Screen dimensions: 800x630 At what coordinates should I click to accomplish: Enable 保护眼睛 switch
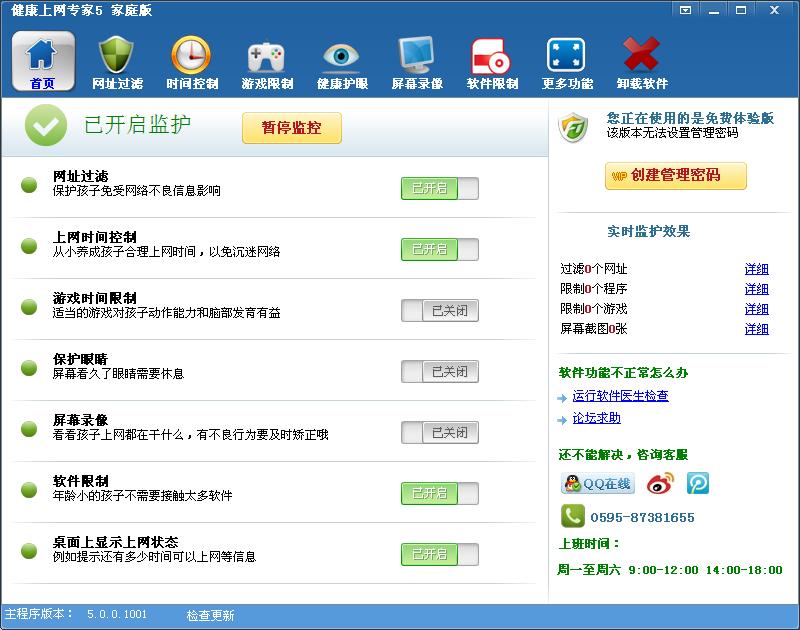440,371
